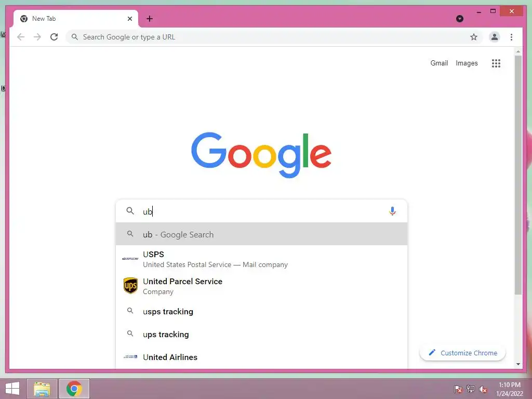Go back with the browser back arrow
Screen dimensions: 532x399
tap(21, 37)
